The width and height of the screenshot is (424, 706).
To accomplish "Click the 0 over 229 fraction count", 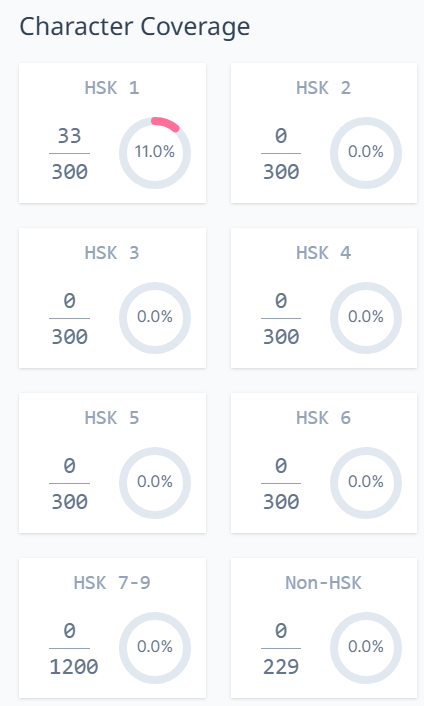I will [281, 648].
